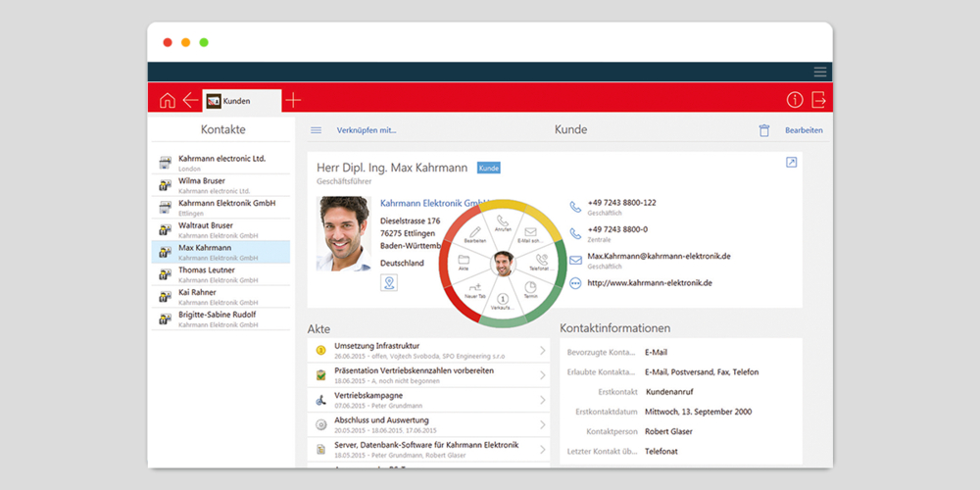Click the Max.Kahrmann email address
Viewport: 980px width, 490px height.
tap(659, 256)
